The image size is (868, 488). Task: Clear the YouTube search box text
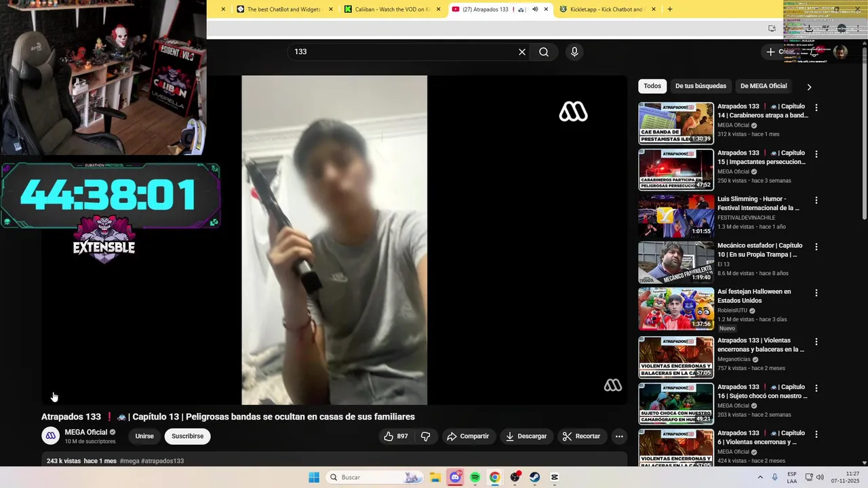point(522,52)
